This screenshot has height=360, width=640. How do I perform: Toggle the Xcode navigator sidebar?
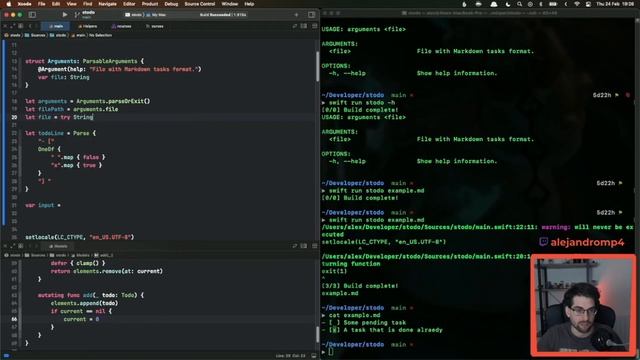tap(32, 15)
